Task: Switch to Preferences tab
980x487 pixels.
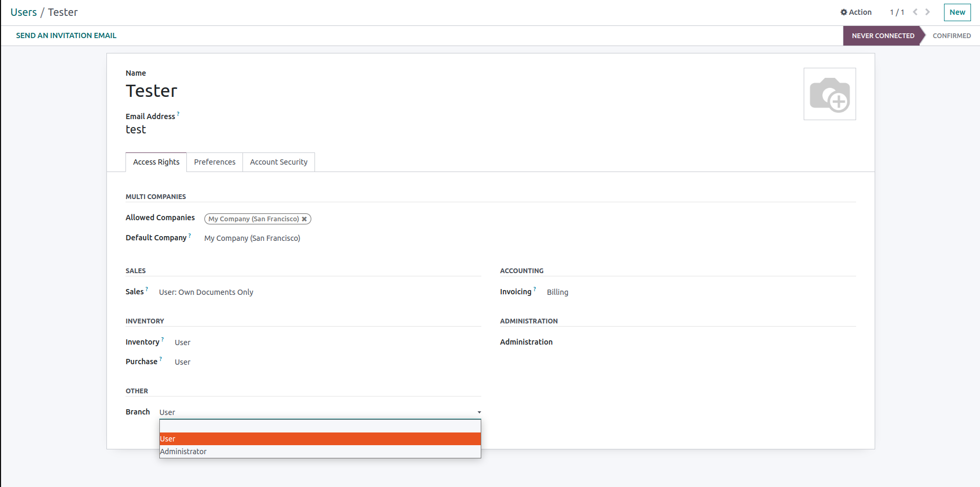Action: point(214,162)
